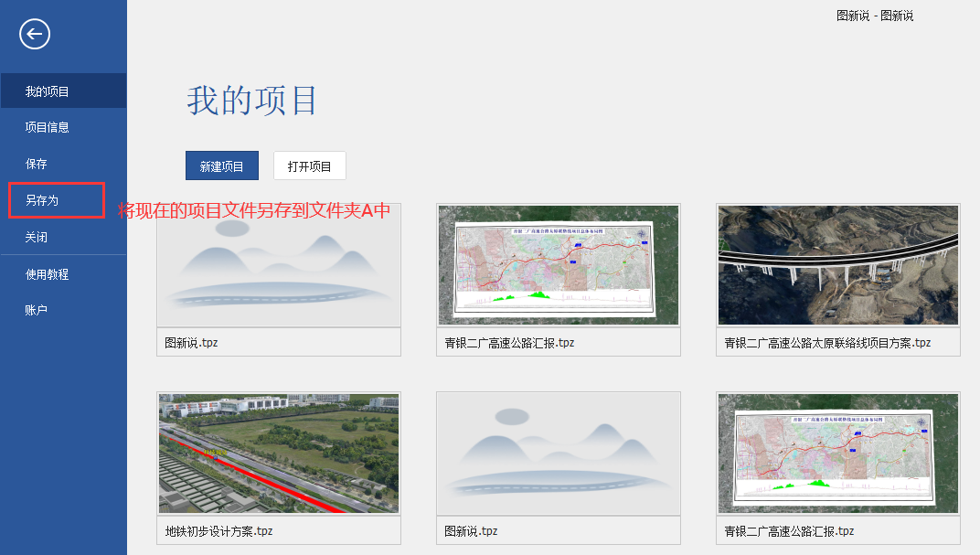Click the bottom-row 青银二广高速公路汇报.tpz file name
The height and width of the screenshot is (555, 980).
click(789, 531)
